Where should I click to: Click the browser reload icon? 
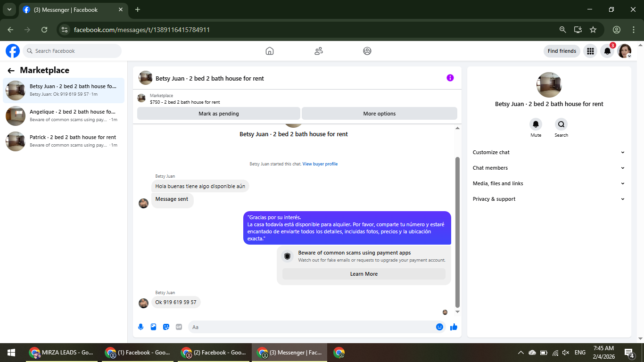[44, 30]
